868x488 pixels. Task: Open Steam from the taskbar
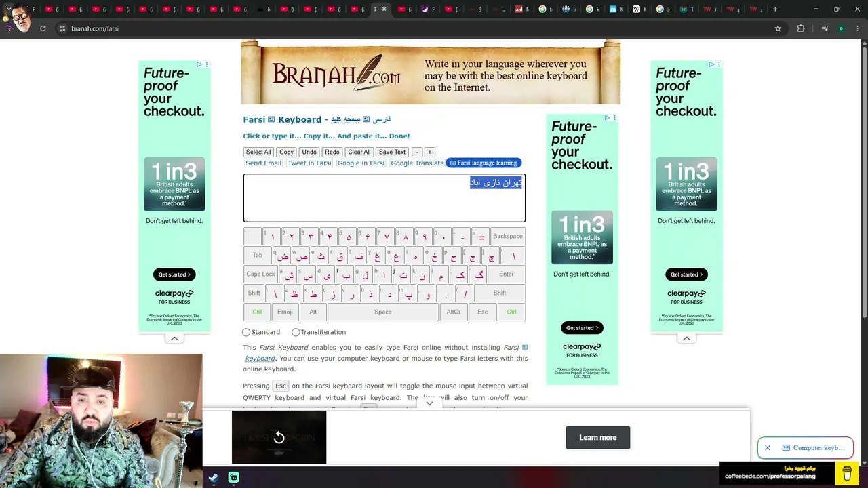click(x=213, y=477)
